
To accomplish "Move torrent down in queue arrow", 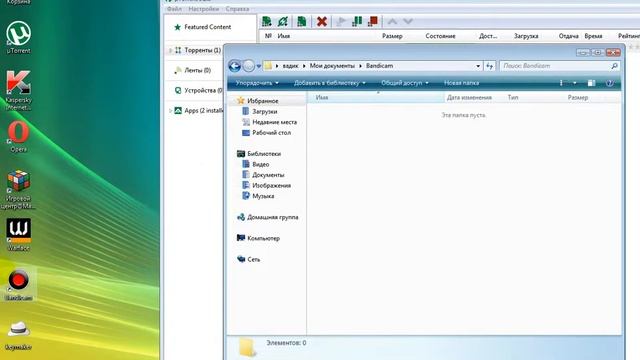I will click(x=408, y=21).
